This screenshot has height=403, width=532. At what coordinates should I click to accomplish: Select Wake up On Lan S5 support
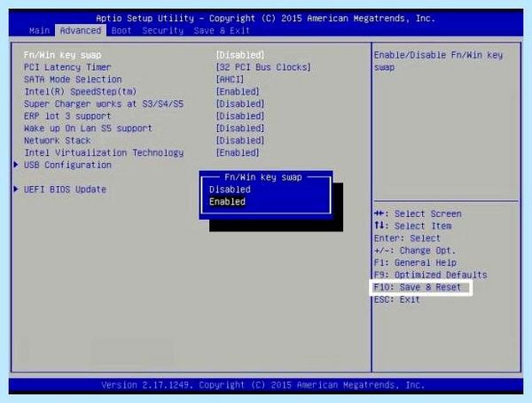(x=88, y=128)
